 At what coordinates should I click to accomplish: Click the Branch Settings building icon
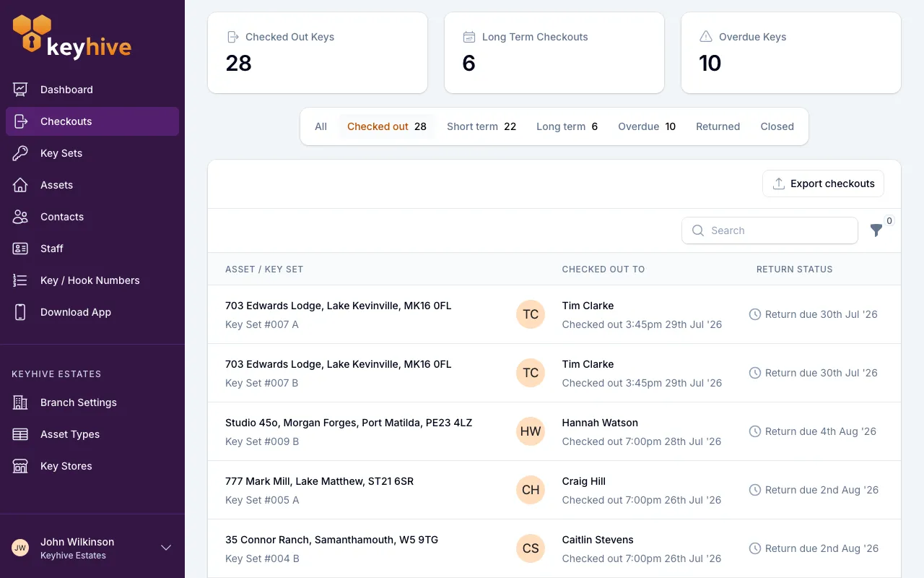click(x=20, y=402)
